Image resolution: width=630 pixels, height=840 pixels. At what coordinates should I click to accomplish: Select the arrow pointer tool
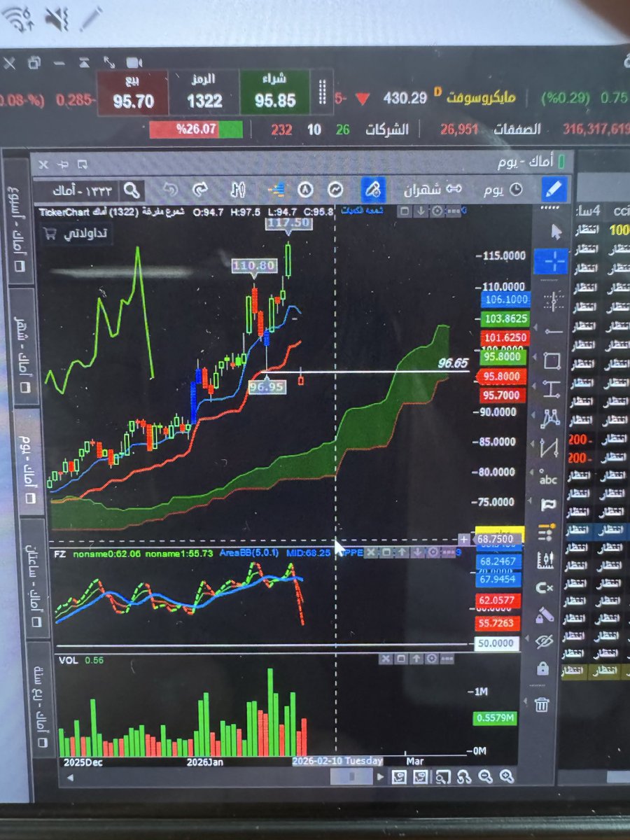[556, 231]
